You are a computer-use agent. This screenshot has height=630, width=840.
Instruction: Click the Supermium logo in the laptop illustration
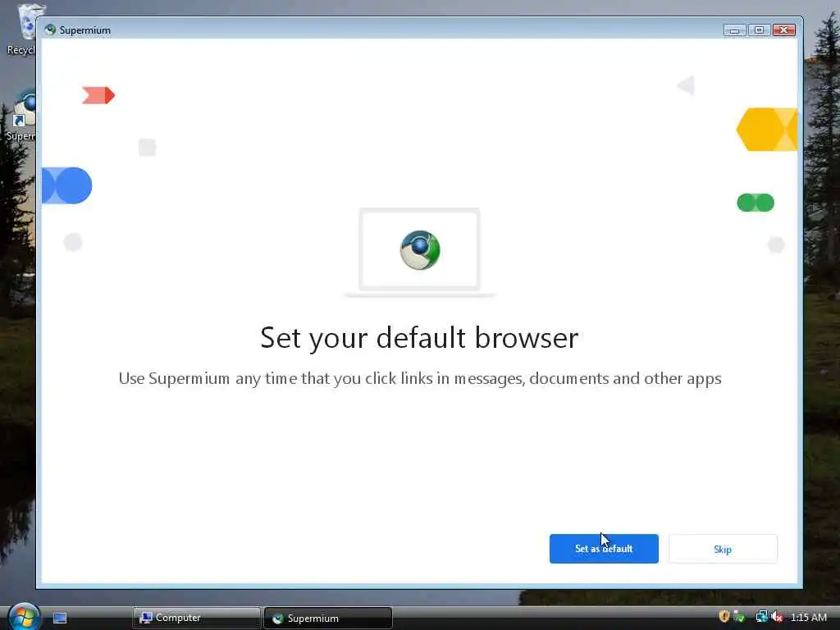click(420, 250)
